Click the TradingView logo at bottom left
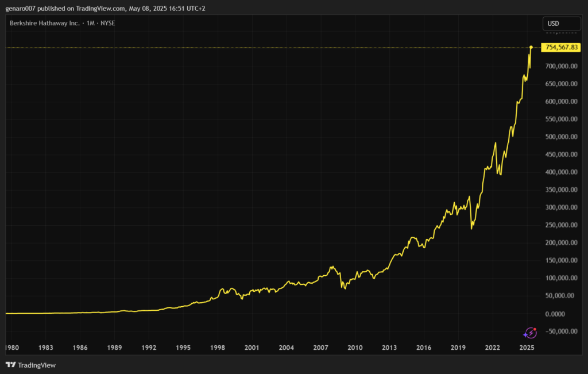588x374 pixels. coord(30,365)
